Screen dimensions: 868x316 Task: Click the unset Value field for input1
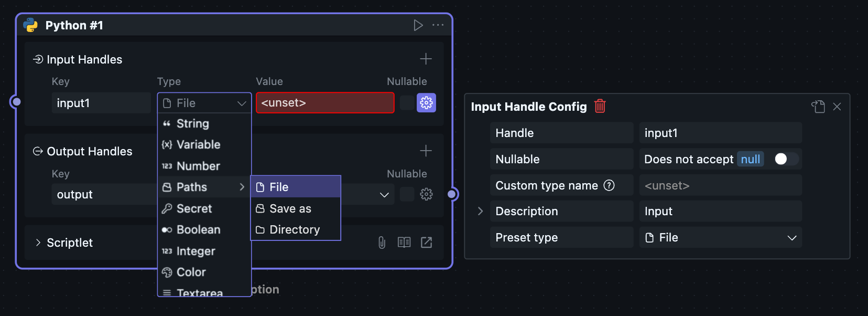point(325,103)
